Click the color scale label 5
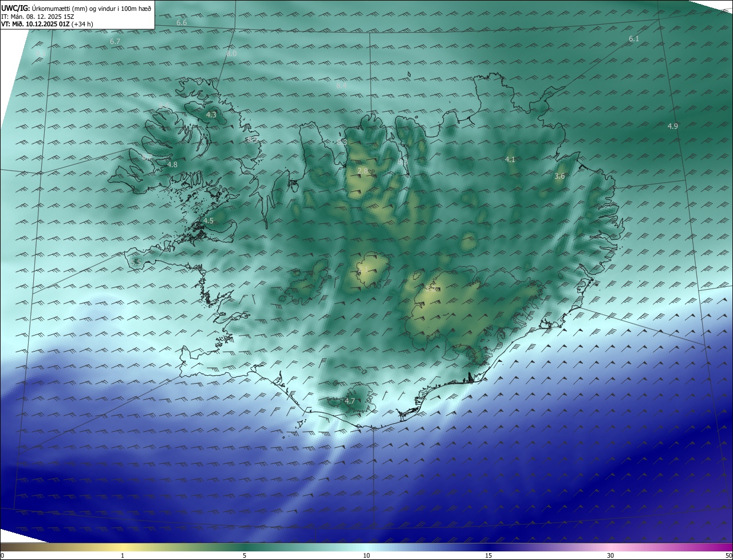Image resolution: width=733 pixels, height=560 pixels. click(245, 555)
